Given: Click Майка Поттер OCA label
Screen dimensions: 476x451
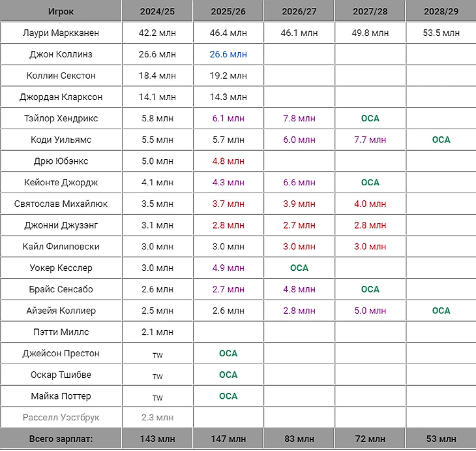Looking at the screenshot, I should click(228, 396).
